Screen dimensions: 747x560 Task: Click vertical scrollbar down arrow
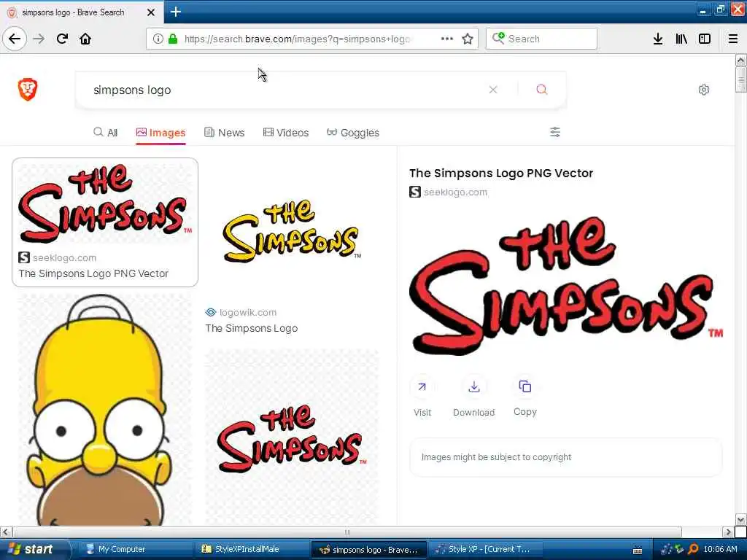[740, 519]
